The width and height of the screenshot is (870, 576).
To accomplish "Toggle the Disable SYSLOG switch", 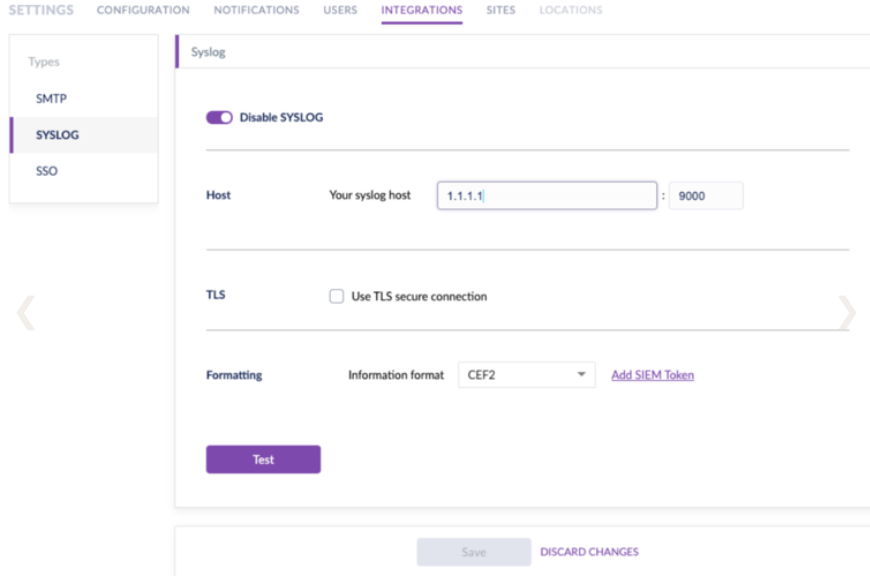I will coord(219,118).
